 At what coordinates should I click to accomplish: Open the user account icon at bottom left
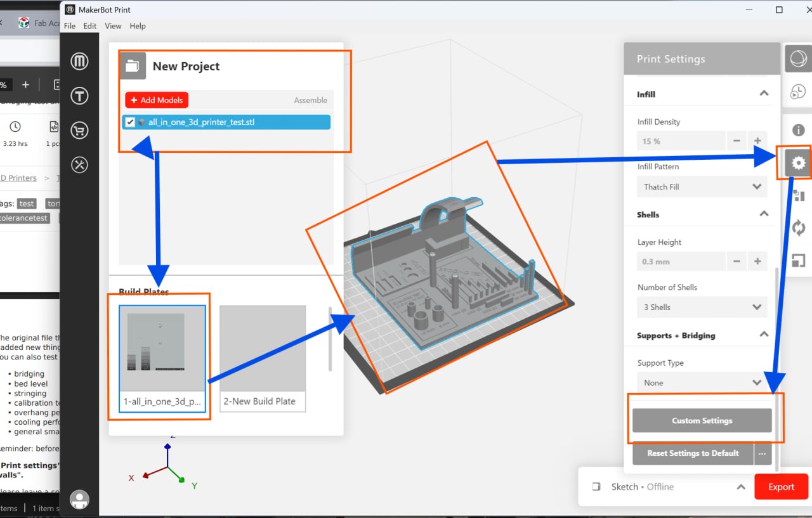pyautogui.click(x=79, y=500)
